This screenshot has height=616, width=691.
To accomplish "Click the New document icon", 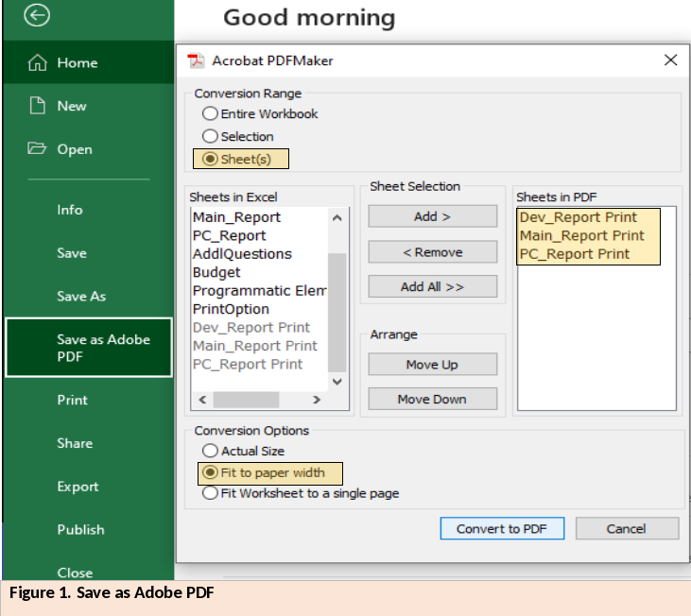I will 38,106.
